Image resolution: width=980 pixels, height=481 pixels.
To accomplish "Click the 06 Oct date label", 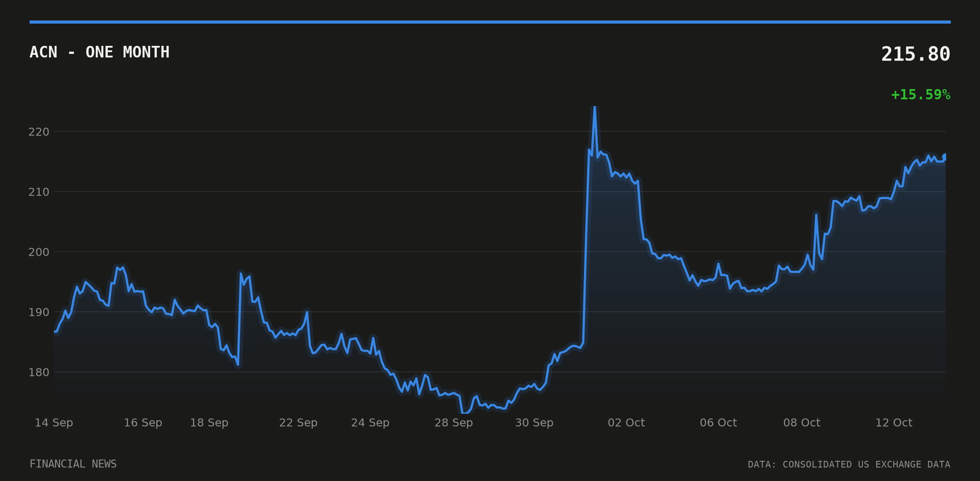I will (x=719, y=423).
